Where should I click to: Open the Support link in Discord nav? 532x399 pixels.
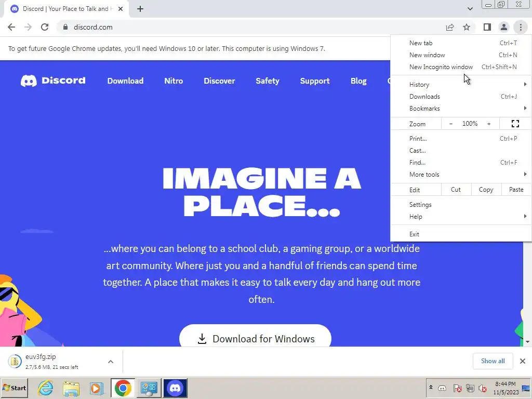[315, 81]
